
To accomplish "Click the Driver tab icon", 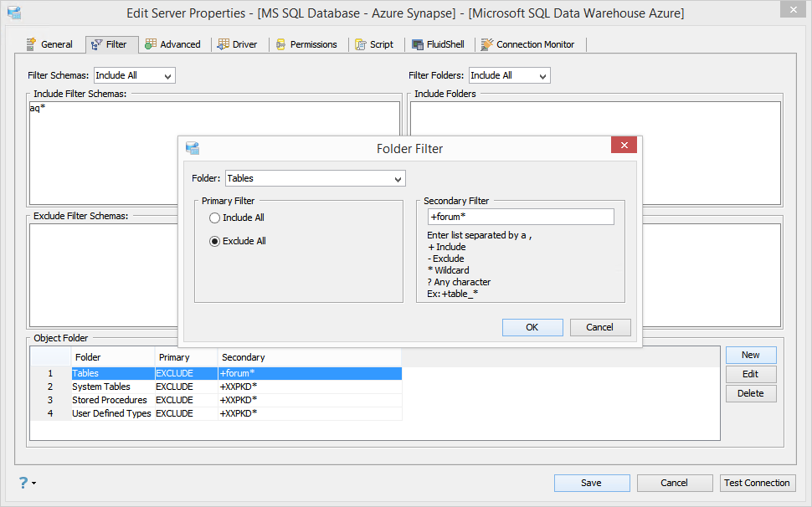I will click(224, 44).
